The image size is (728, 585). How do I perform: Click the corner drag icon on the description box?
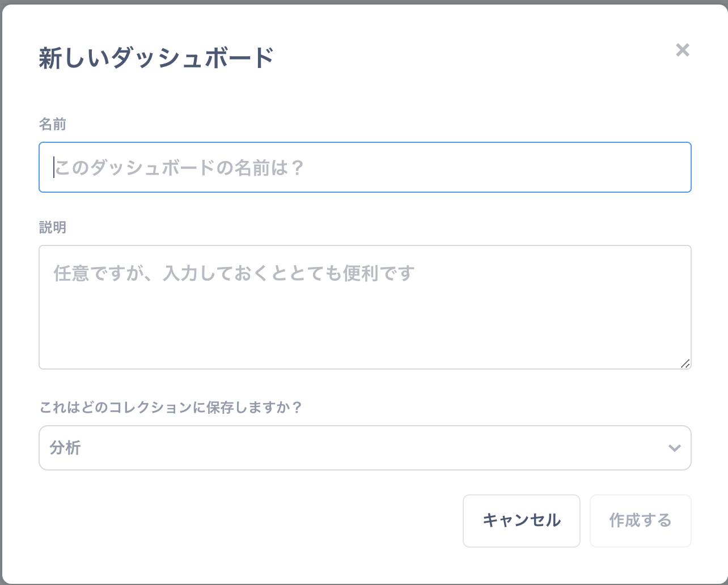(x=685, y=363)
